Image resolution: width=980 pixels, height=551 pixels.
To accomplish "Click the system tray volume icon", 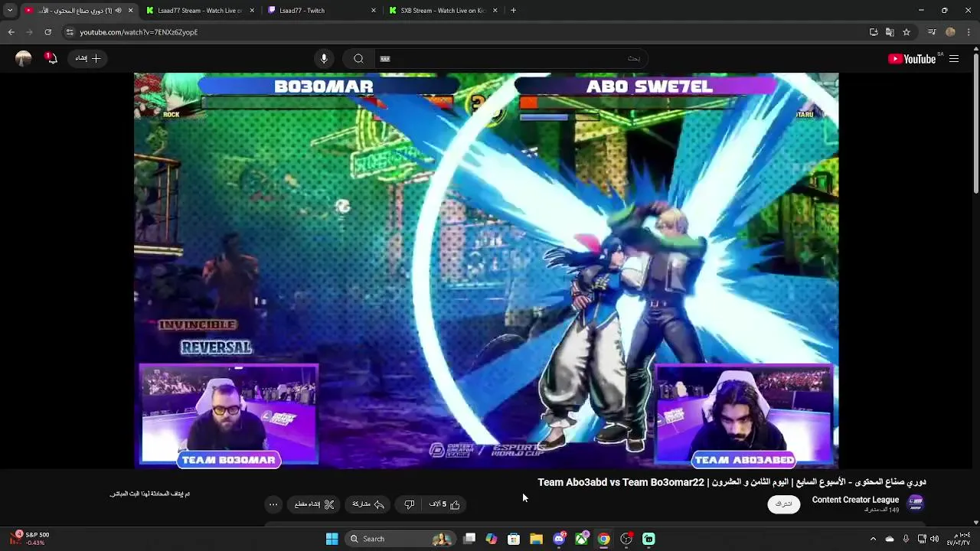I will 934,539.
